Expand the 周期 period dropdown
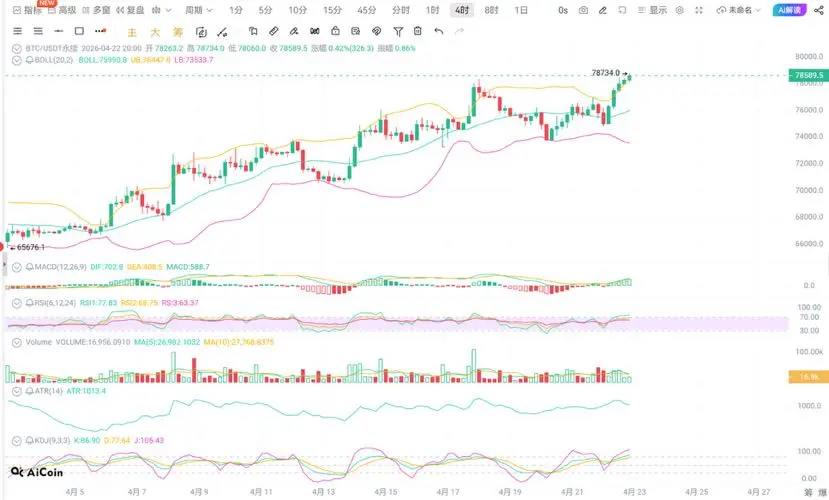The image size is (829, 500). pyautogui.click(x=198, y=10)
